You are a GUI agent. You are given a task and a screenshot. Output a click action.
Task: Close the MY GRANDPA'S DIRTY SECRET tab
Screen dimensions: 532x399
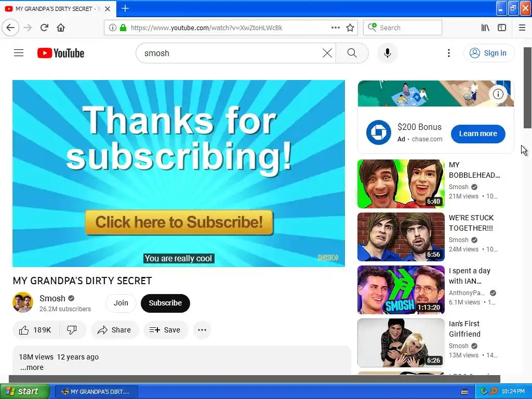(x=108, y=8)
